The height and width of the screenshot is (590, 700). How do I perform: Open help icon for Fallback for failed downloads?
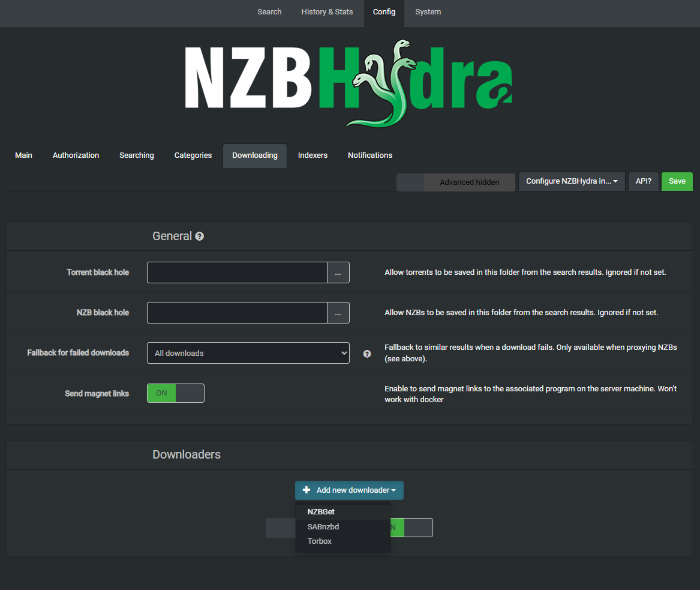[x=367, y=354]
